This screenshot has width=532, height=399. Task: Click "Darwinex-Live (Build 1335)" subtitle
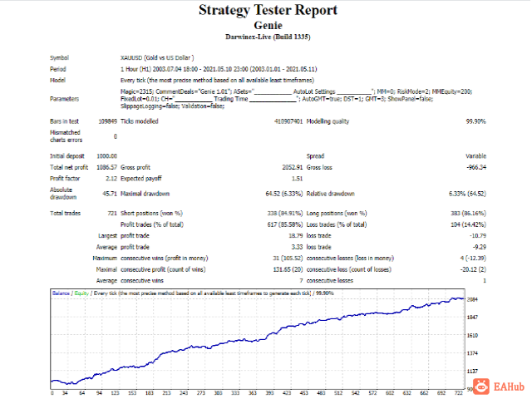(268, 37)
